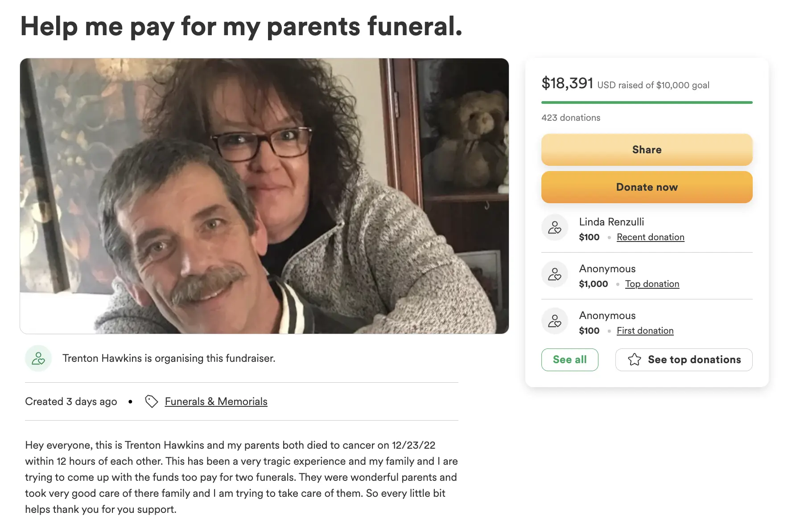The image size is (800, 532).
Task: Click the tag icon next to Funerals & Memorials
Action: [152, 401]
